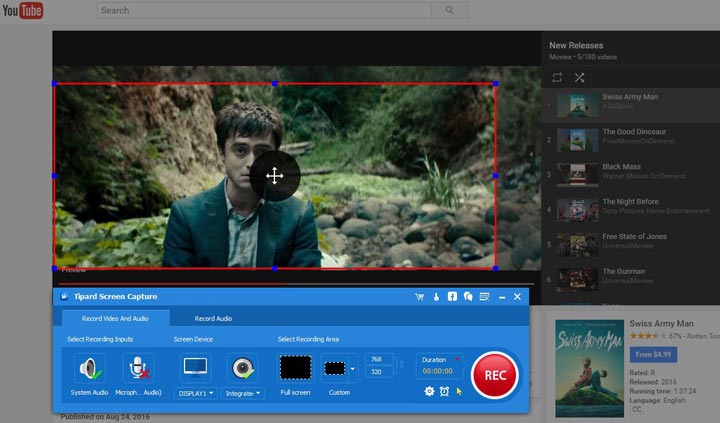Close the Tipard Screen Capture window
720x423 pixels.
pyautogui.click(x=518, y=297)
